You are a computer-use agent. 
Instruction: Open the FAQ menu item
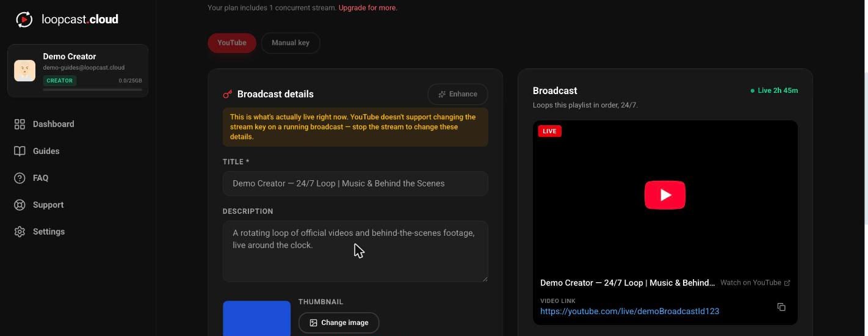point(78,178)
